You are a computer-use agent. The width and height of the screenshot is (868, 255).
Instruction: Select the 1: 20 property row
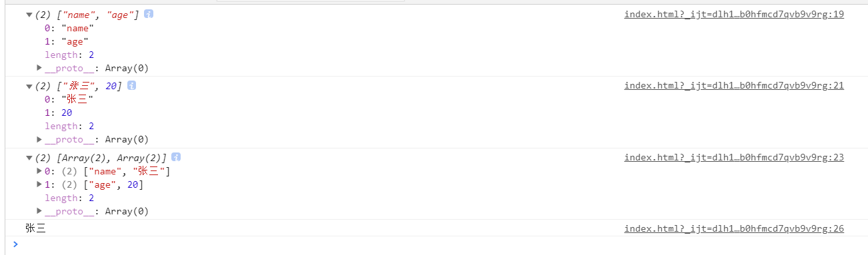[58, 113]
